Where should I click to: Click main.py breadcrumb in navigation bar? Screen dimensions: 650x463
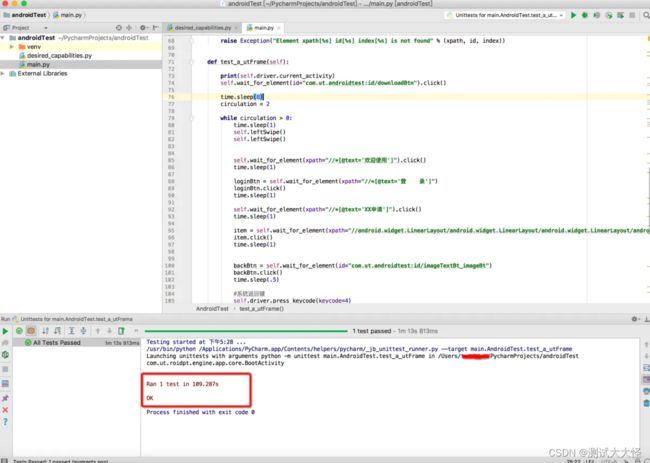(x=68, y=15)
